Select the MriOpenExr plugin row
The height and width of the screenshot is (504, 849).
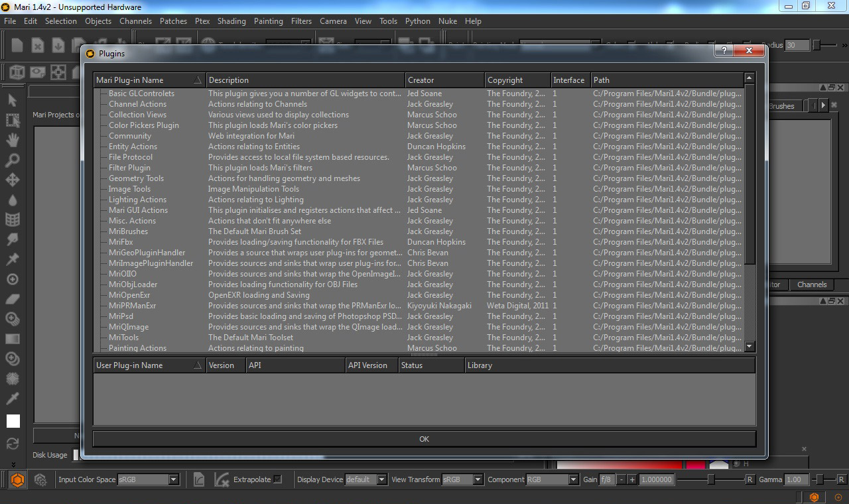[419, 295]
